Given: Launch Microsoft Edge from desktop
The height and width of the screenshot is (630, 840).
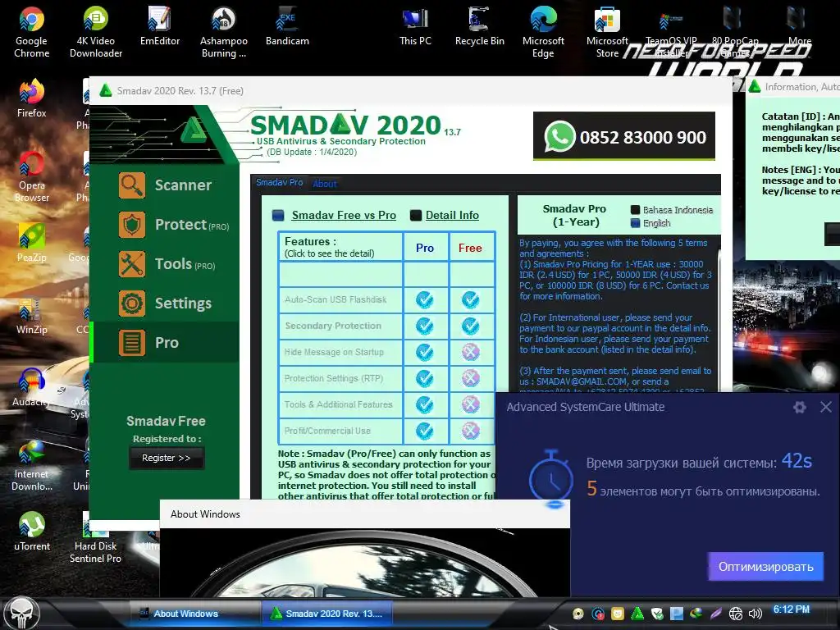Looking at the screenshot, I should coord(543,32).
